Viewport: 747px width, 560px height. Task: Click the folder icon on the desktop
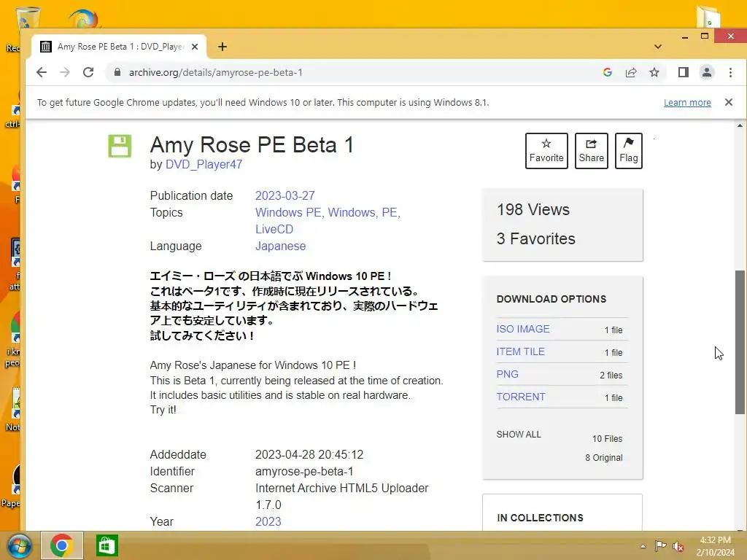click(x=708, y=17)
